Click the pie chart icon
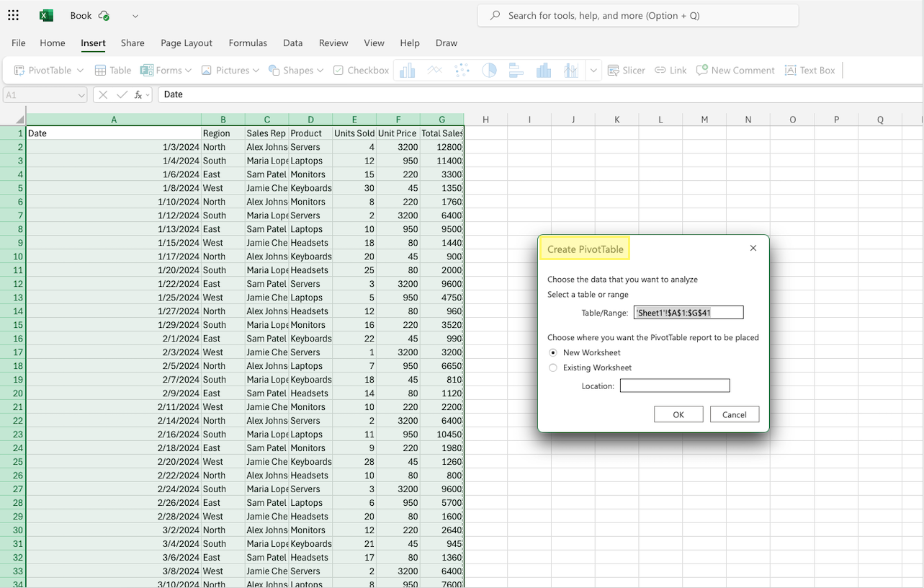The height and width of the screenshot is (588, 924). pyautogui.click(x=489, y=70)
